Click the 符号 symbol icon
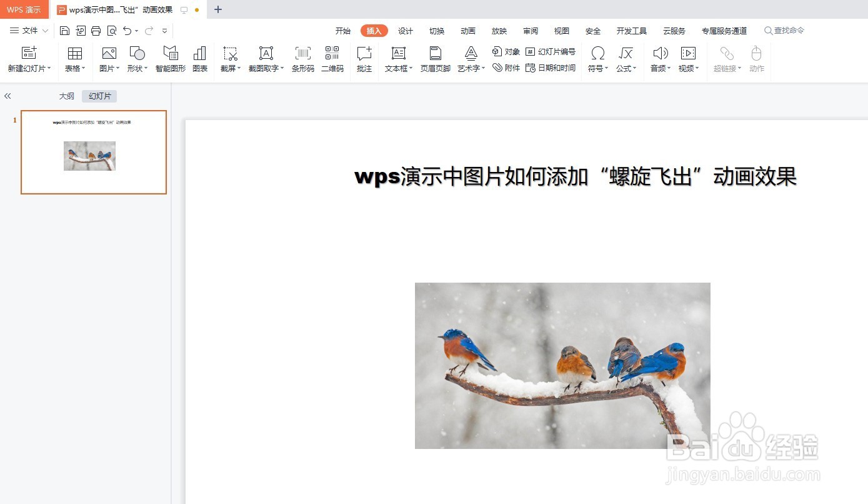868x504 pixels. (x=598, y=53)
